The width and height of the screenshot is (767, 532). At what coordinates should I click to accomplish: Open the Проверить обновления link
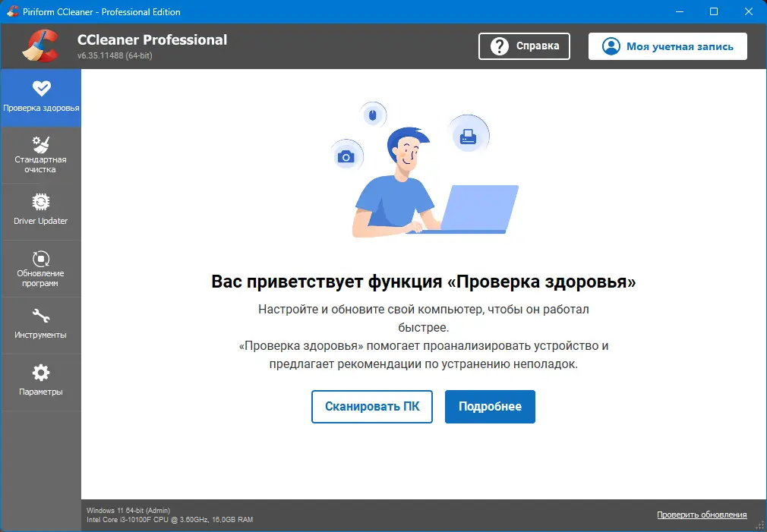pyautogui.click(x=701, y=514)
